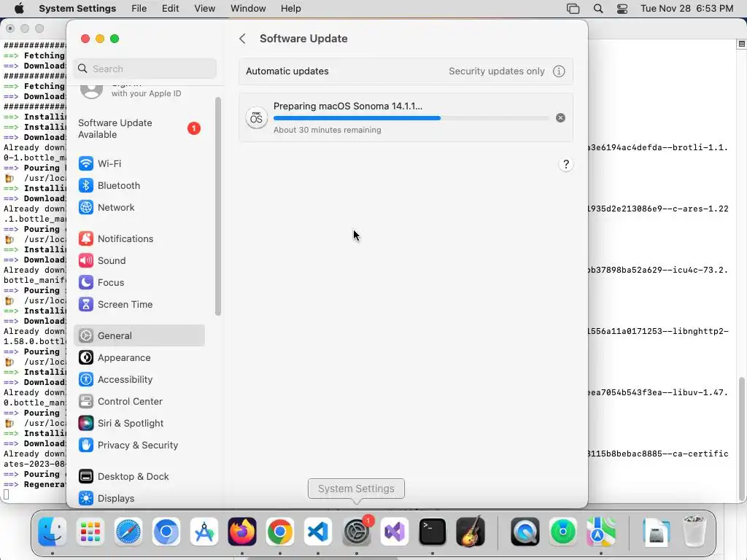This screenshot has height=560, width=747.
Task: Click Terminal window vertical scrollbar
Action: point(742,438)
